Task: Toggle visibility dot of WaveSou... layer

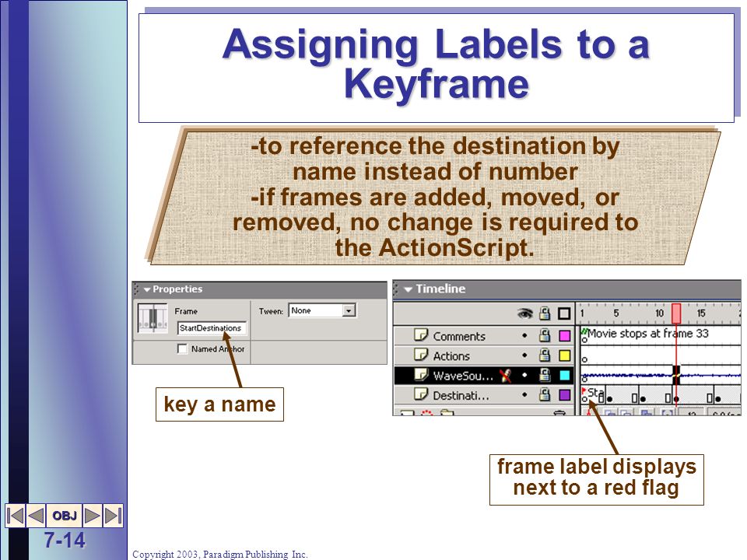Action: (524, 375)
